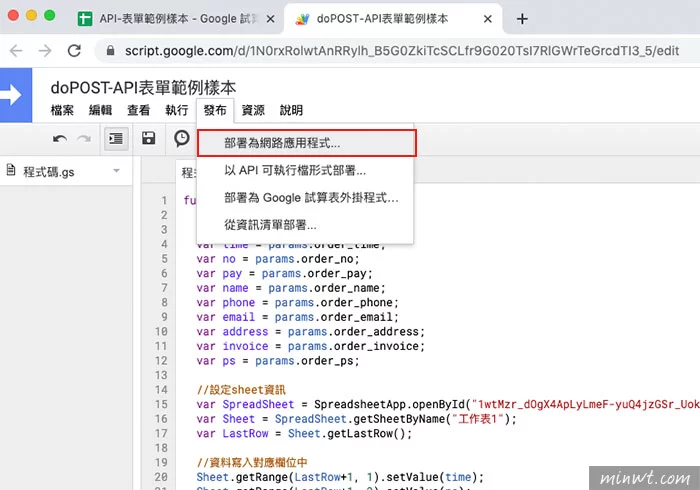This screenshot has height=490, width=700.
Task: Click the SpreadsheetApp.openById code line
Action: pyautogui.click(x=448, y=405)
